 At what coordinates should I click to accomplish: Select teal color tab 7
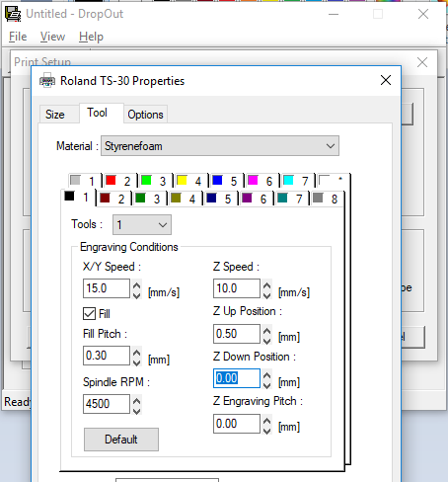tap(291, 199)
